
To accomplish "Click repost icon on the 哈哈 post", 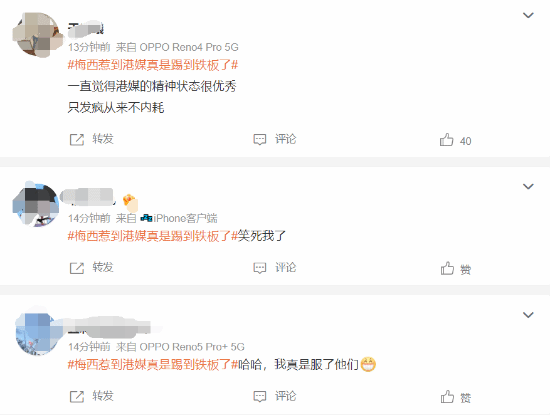I will coord(77,396).
